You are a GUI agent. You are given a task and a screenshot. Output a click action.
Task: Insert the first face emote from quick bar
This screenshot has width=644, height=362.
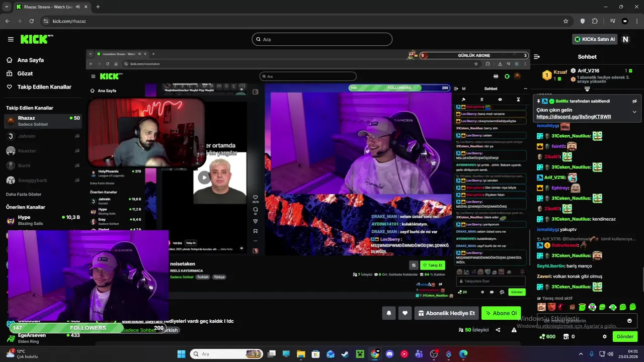tap(541, 307)
